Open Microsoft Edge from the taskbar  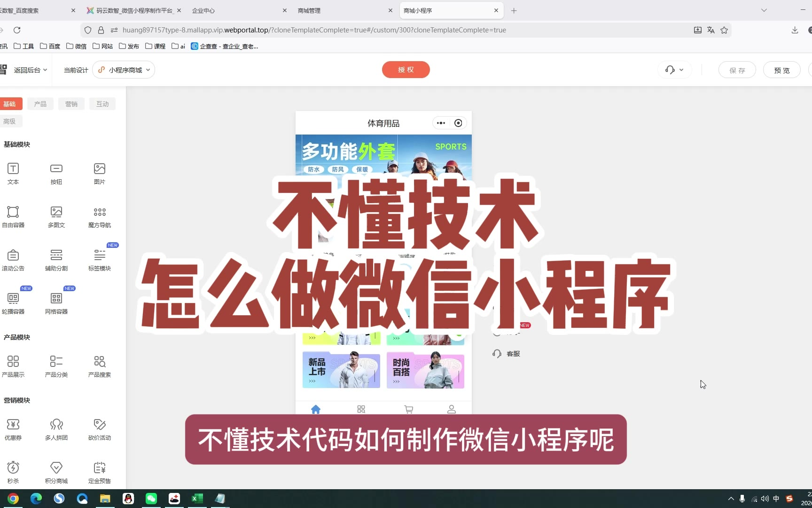click(36, 499)
